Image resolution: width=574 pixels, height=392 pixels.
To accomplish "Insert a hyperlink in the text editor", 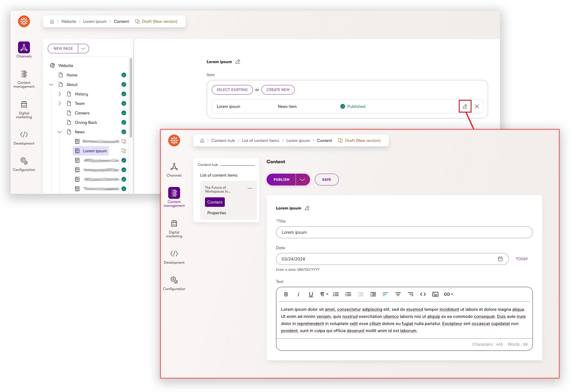I will [447, 294].
